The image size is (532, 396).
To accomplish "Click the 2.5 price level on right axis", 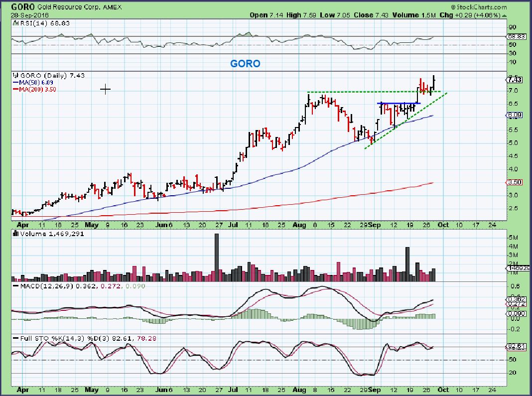I will pyautogui.click(x=513, y=208).
